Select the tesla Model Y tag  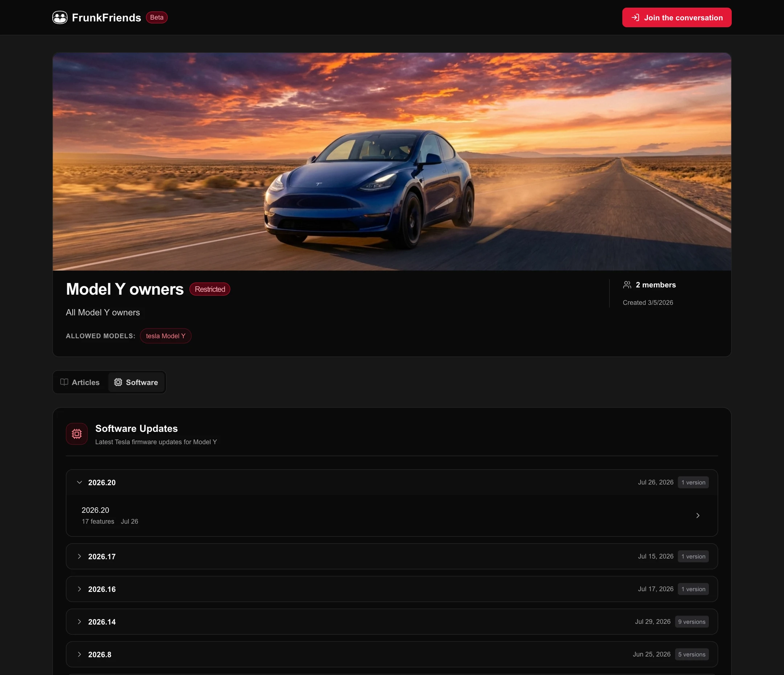166,336
